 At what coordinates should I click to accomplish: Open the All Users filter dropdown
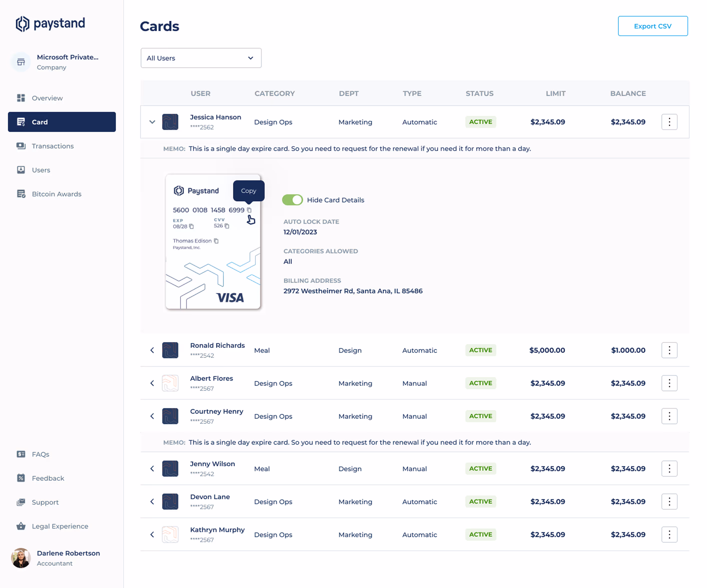tap(201, 58)
